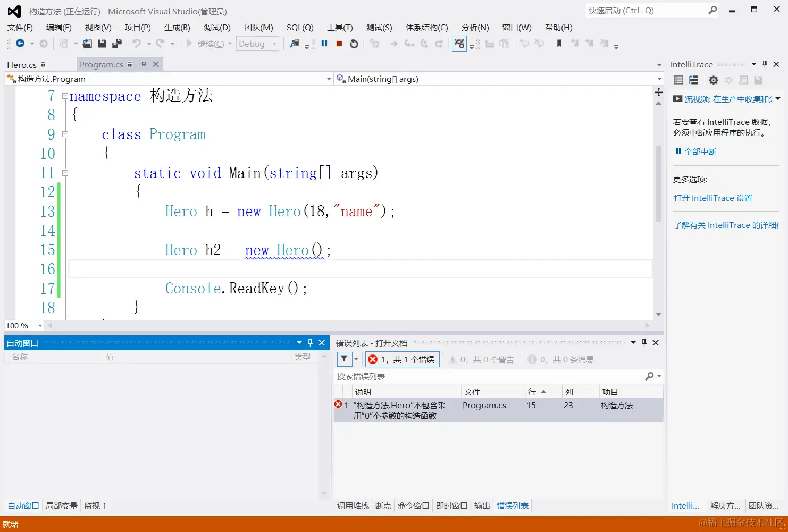Switch to the 输出 tab
This screenshot has width=788, height=532.
pos(482,505)
